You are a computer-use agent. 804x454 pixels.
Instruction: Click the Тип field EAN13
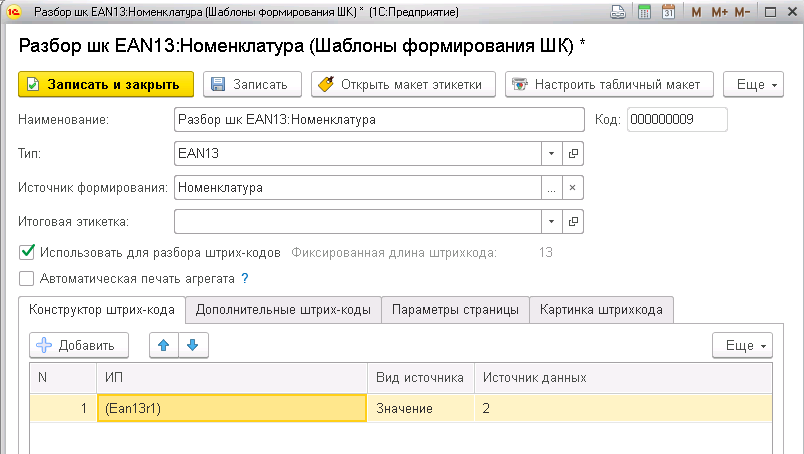coord(358,153)
